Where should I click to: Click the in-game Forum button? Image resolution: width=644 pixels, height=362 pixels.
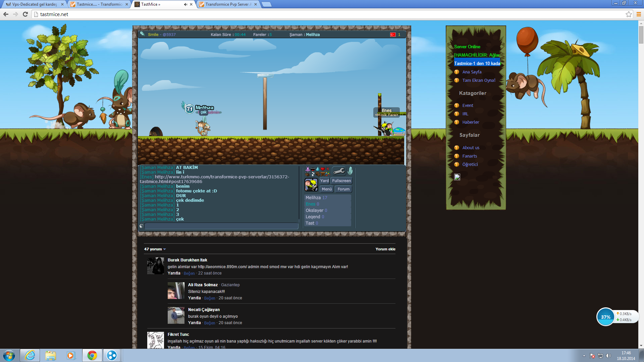(x=343, y=189)
